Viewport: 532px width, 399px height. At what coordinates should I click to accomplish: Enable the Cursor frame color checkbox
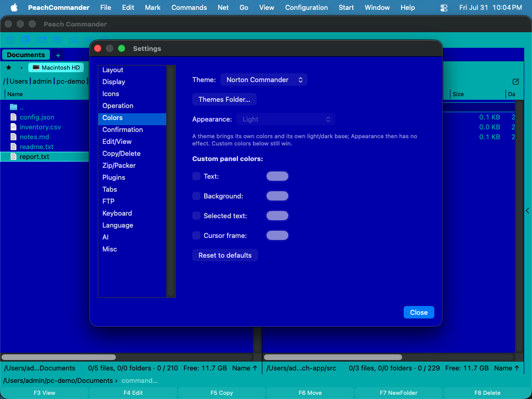click(x=196, y=235)
